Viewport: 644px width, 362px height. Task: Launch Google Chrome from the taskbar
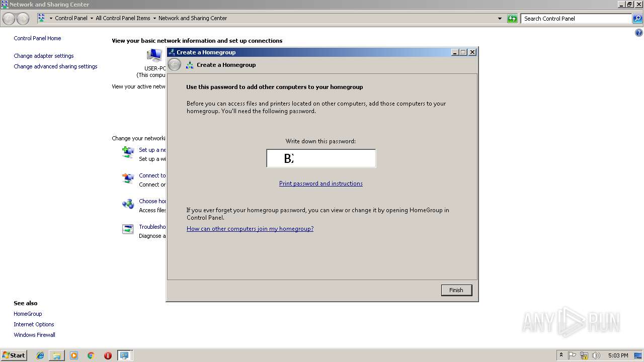pyautogui.click(x=91, y=355)
